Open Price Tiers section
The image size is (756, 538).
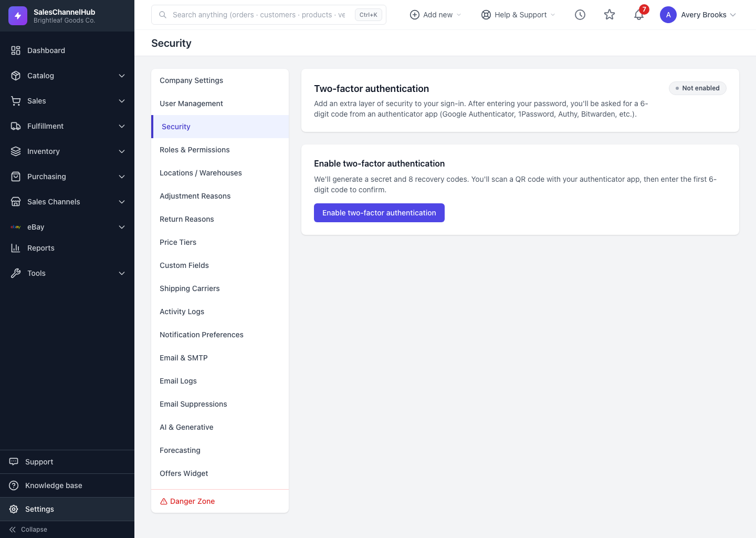(x=220, y=242)
